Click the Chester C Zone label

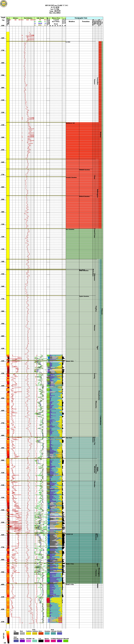click(70, 564)
